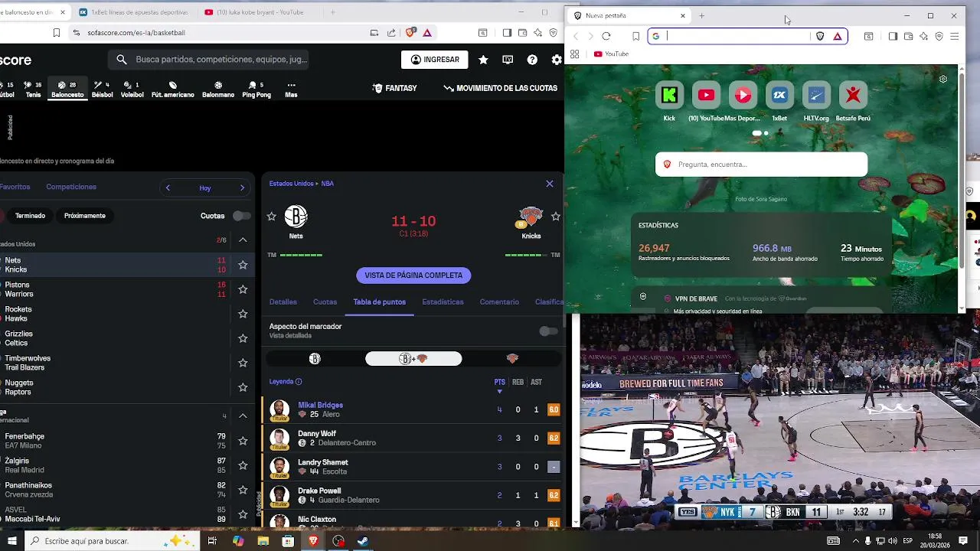Click VISTA DE PÁGINA COMPLETA button
980x551 pixels.
(x=413, y=275)
